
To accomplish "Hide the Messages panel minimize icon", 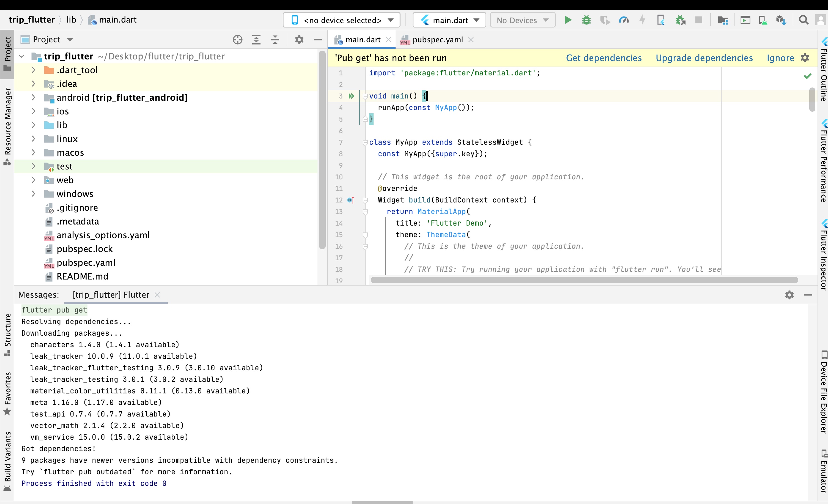I will 808,295.
